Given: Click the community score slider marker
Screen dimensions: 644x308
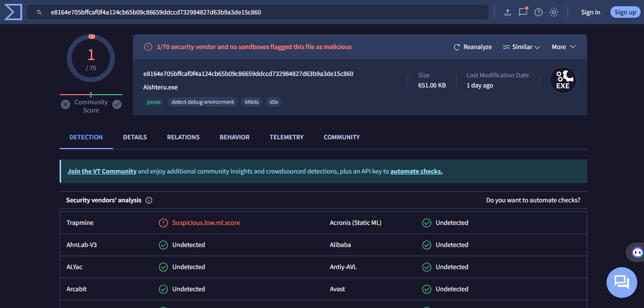Looking at the screenshot, I should click(x=91, y=95).
